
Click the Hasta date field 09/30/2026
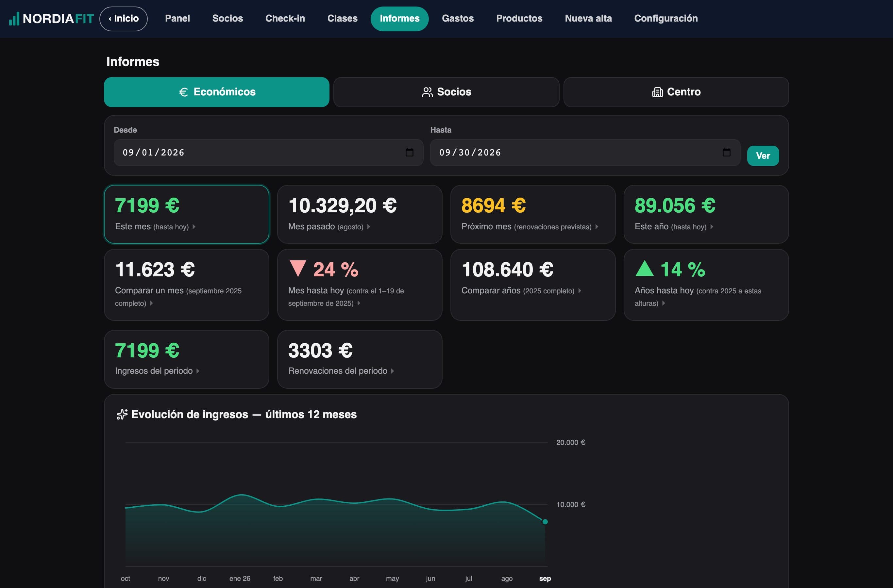[x=585, y=152]
